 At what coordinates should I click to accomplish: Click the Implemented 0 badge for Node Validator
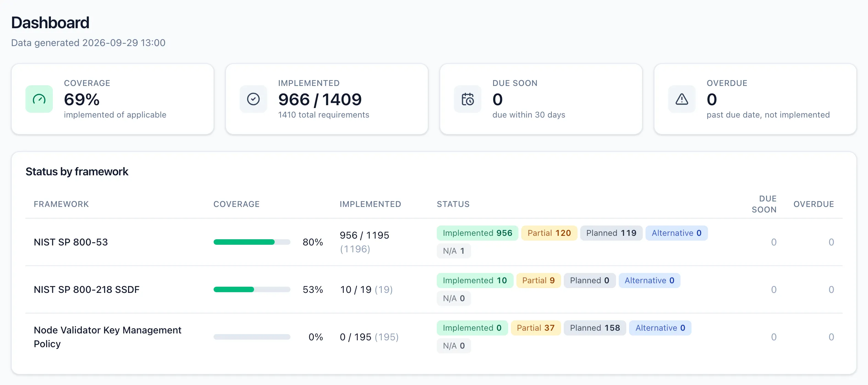point(472,328)
